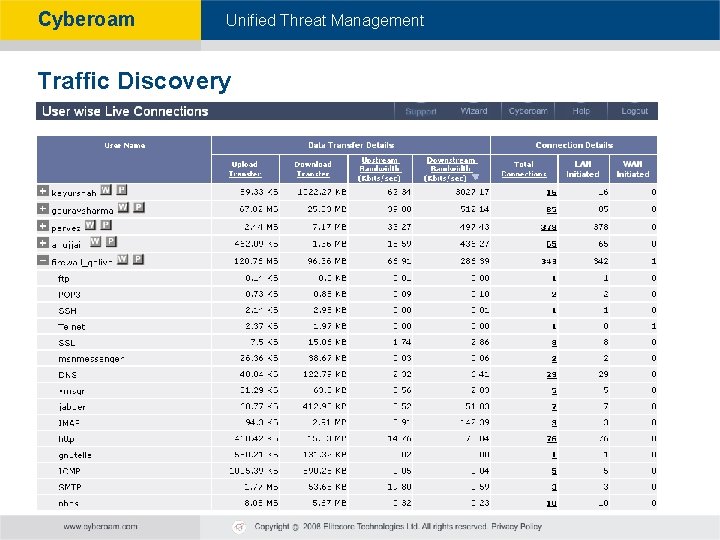
Task: Sort by Upload Transfer column
Action: point(245,169)
